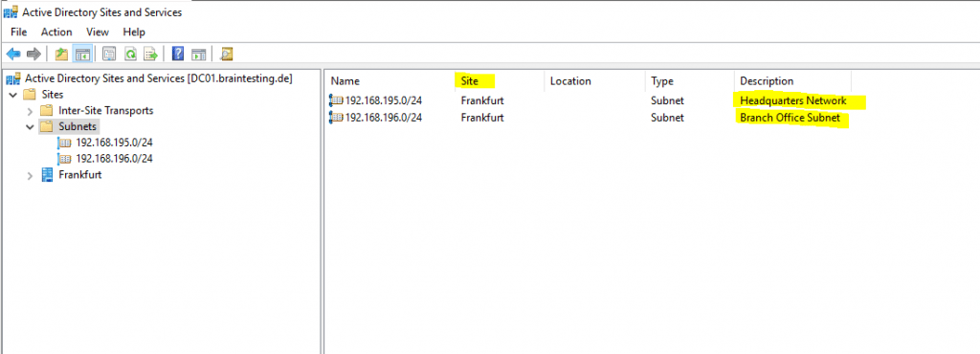Click the Inter-Site Transports folder icon

coord(47,111)
